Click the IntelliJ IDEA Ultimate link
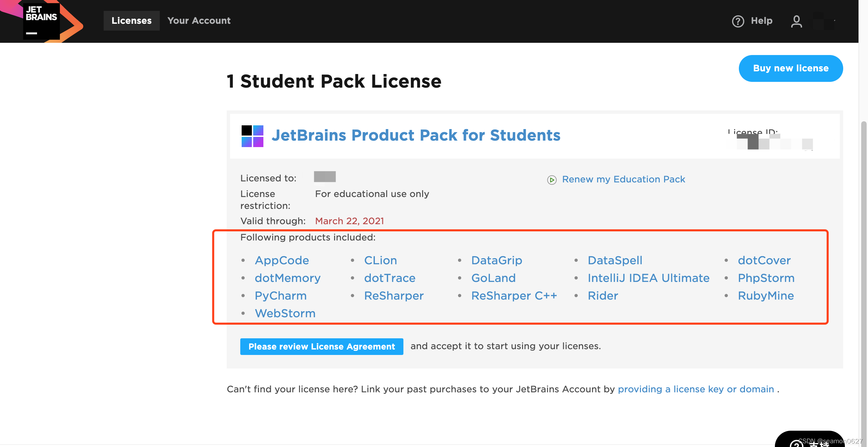 [649, 278]
